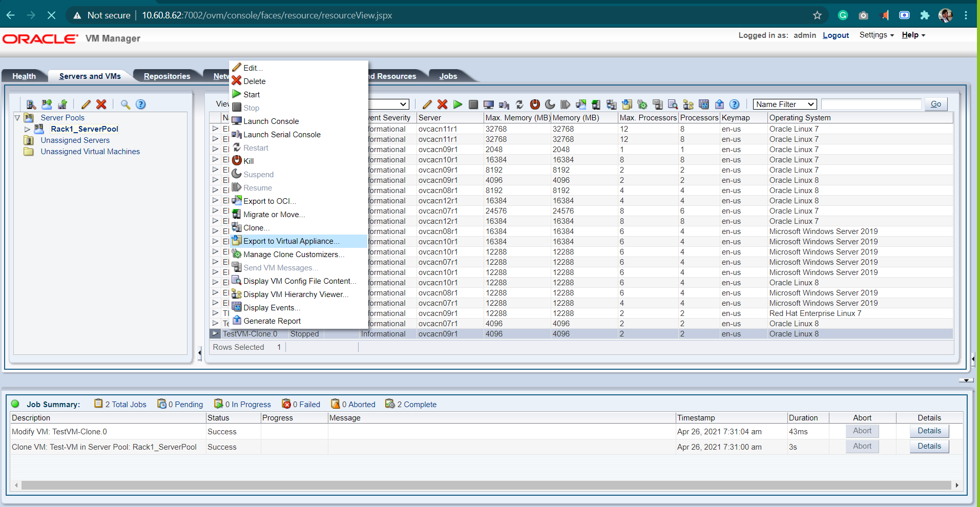Click Manage Clone Customizers toolbar icon
Screen dimensions: 980x507
click(x=642, y=104)
